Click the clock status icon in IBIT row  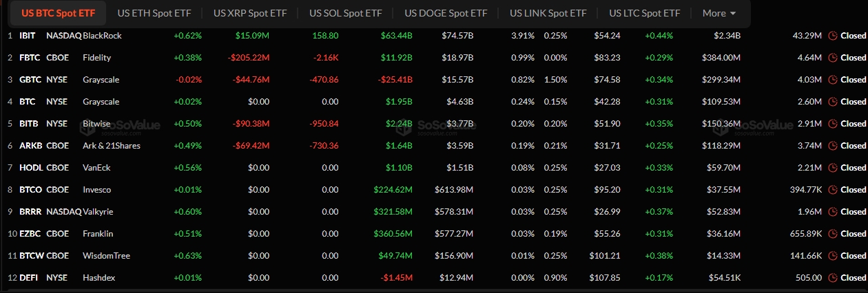click(x=832, y=36)
